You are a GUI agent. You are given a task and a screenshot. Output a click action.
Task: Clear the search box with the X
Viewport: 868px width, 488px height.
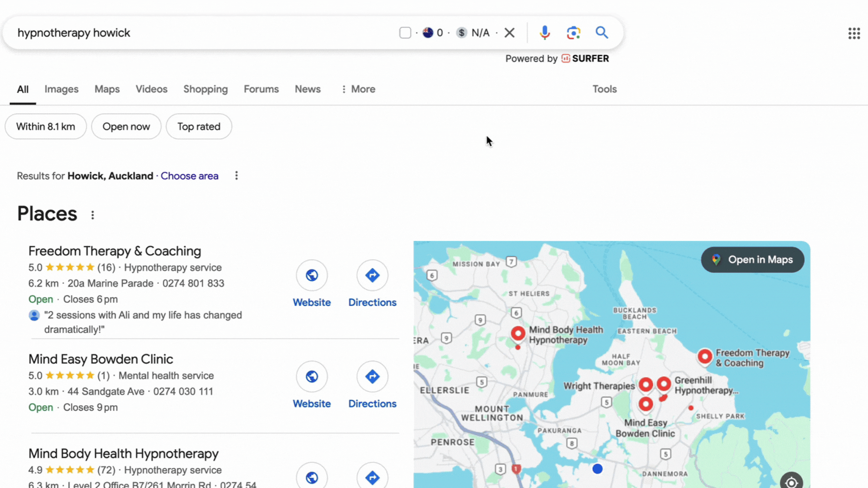(509, 33)
